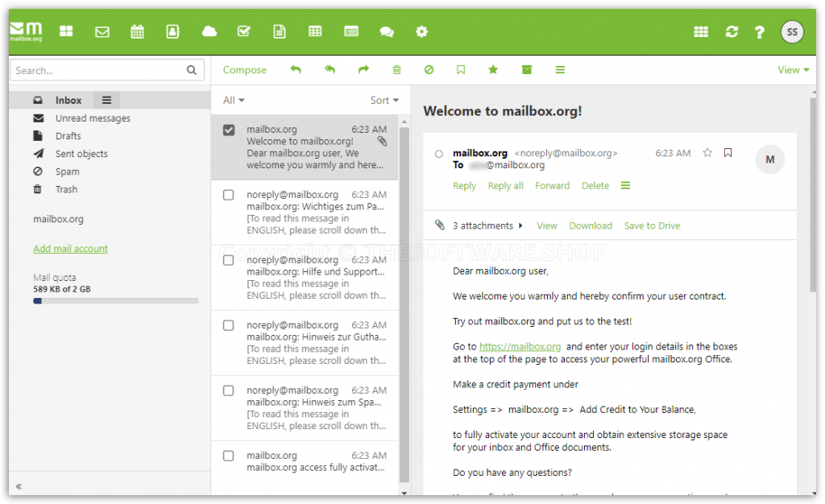Screen dimensions: 825x504
Task: Open the Portal dashboard icon
Action: [66, 31]
